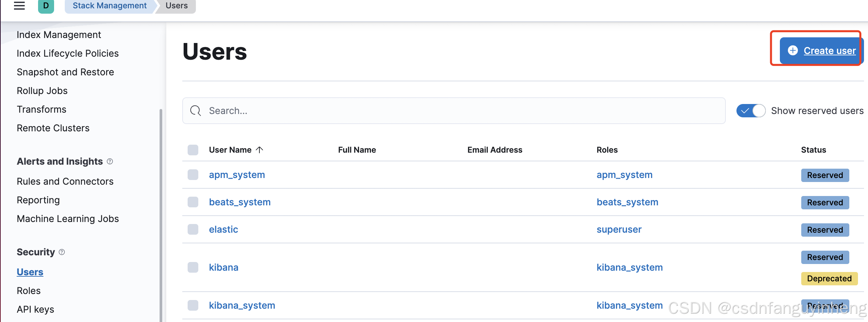Click the Deprecated badge for kibana
Screen dimensions: 868x322
[829, 279]
